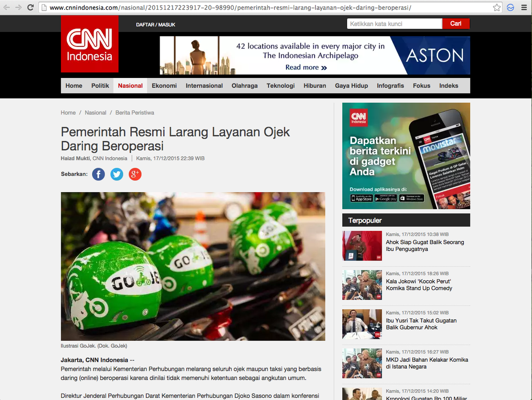Click the GoJek helmets article image
The image size is (532, 400).
pos(193,266)
